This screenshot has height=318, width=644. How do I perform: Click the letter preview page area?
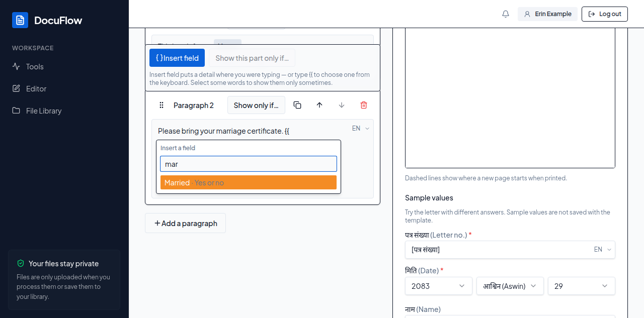click(x=510, y=98)
